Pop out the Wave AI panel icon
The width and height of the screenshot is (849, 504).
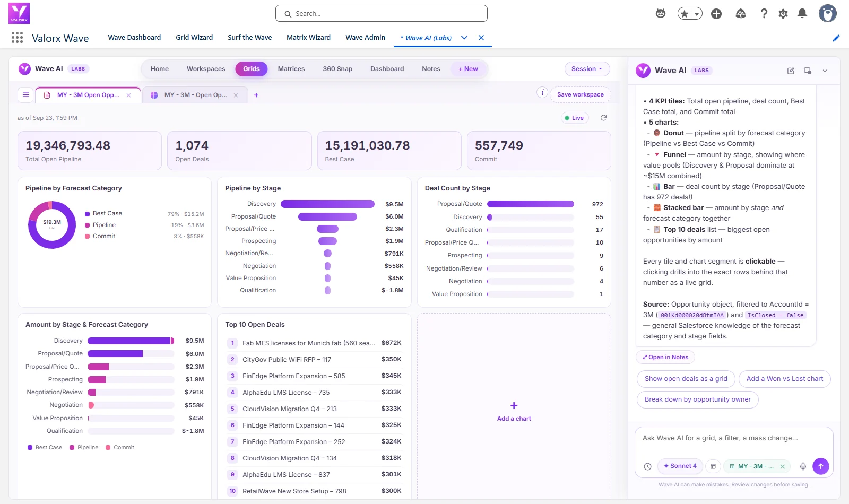click(x=808, y=71)
